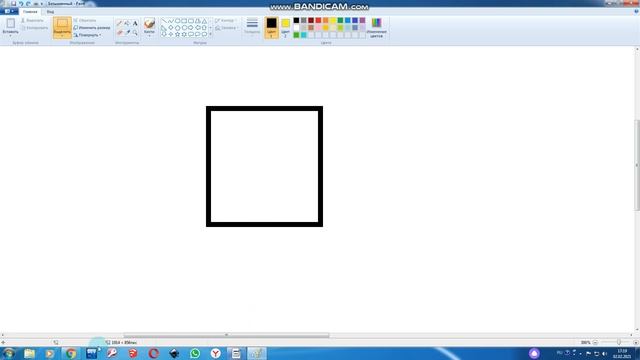640x360 pixels.
Task: Choose the Diamond shape
Action: (x=171, y=28)
